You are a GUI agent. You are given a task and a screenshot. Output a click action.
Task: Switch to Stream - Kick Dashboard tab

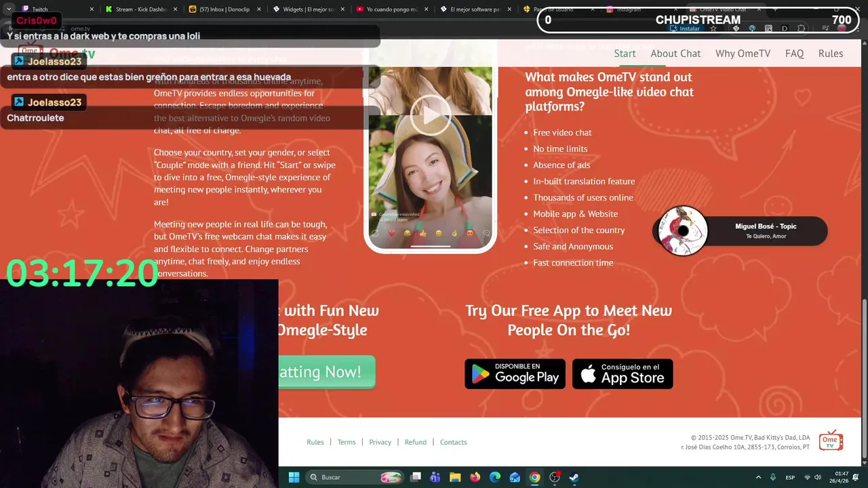tap(140, 9)
